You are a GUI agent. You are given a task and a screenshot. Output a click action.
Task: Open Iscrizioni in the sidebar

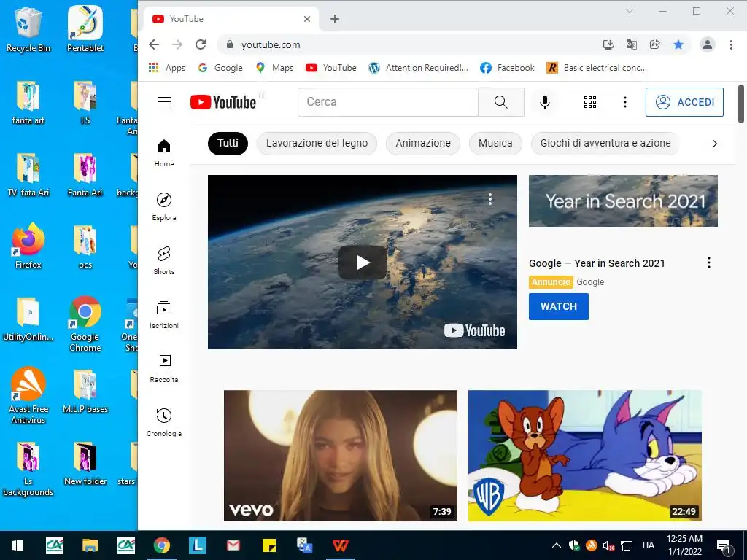tap(164, 314)
